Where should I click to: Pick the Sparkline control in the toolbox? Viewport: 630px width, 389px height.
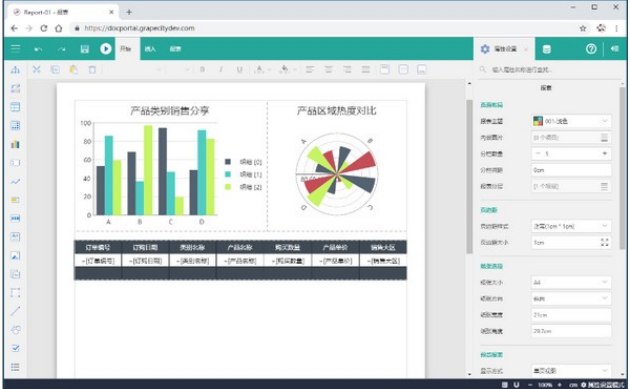point(15,181)
